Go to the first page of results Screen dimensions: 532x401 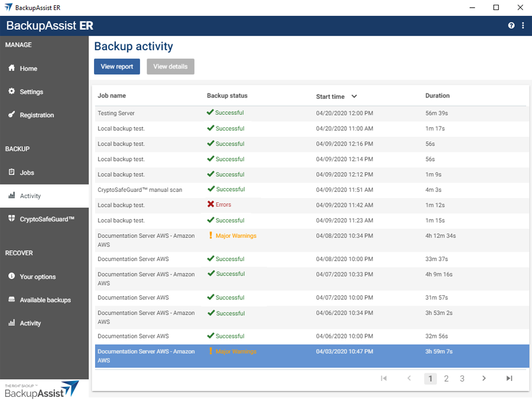(x=384, y=379)
